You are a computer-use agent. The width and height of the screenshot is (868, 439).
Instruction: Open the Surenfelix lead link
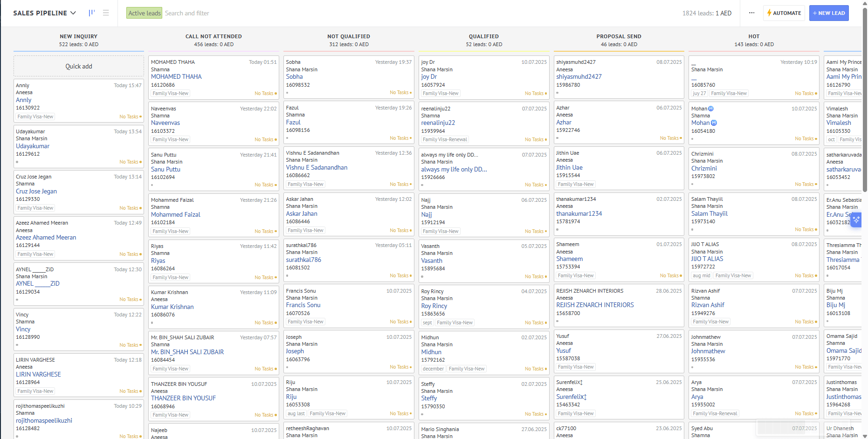(571, 397)
